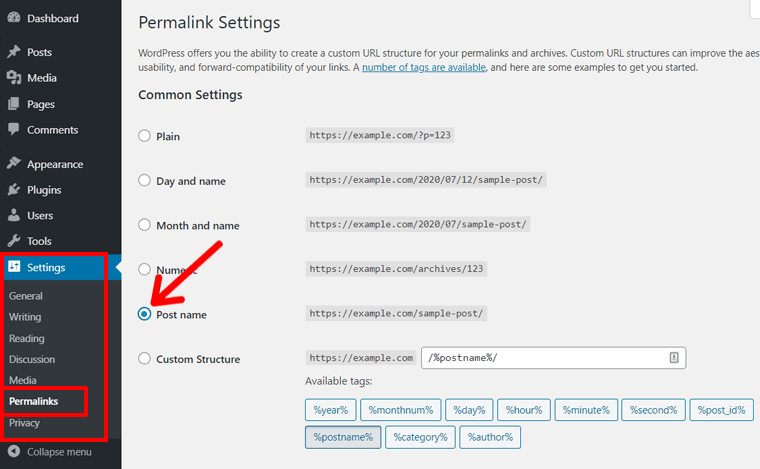Click the Posts pushpin icon
Image resolution: width=760 pixels, height=469 pixels.
click(14, 51)
